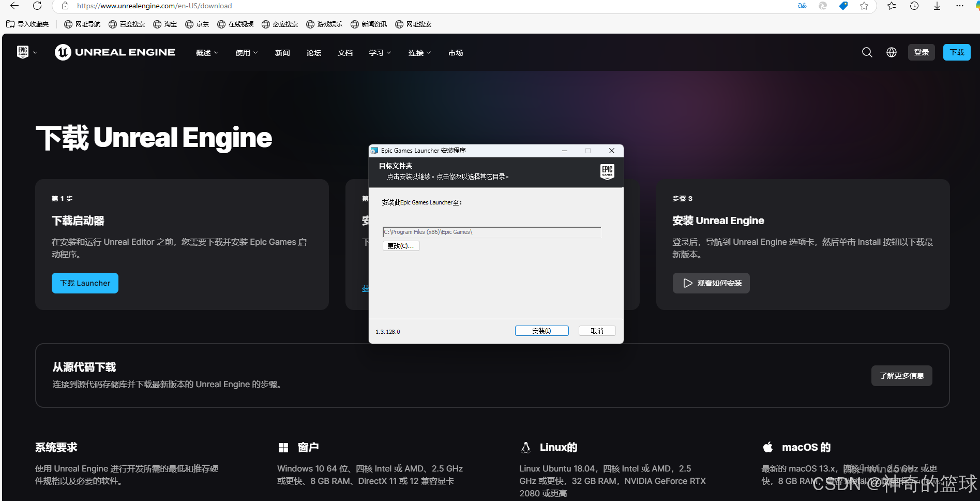Screen dimensions: 980x501
Task: Expand 概述 navigation dropdown
Action: coord(207,53)
